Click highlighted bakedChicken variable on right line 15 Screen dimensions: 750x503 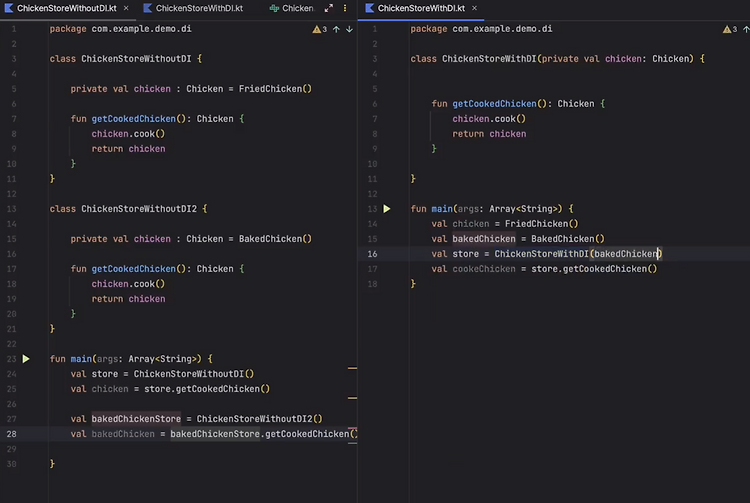click(484, 239)
